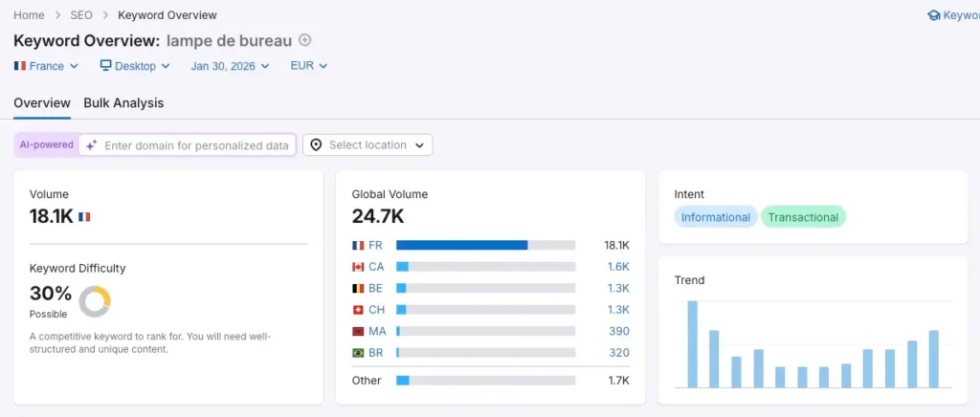
Task: Click the Possible difficulty label
Action: pyautogui.click(x=48, y=314)
